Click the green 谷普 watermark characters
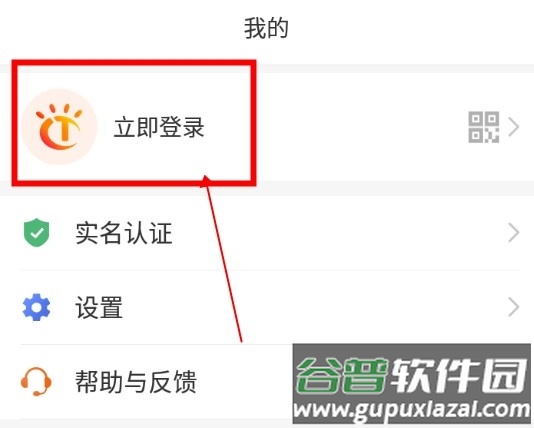The width and height of the screenshot is (534, 428). 342,376
